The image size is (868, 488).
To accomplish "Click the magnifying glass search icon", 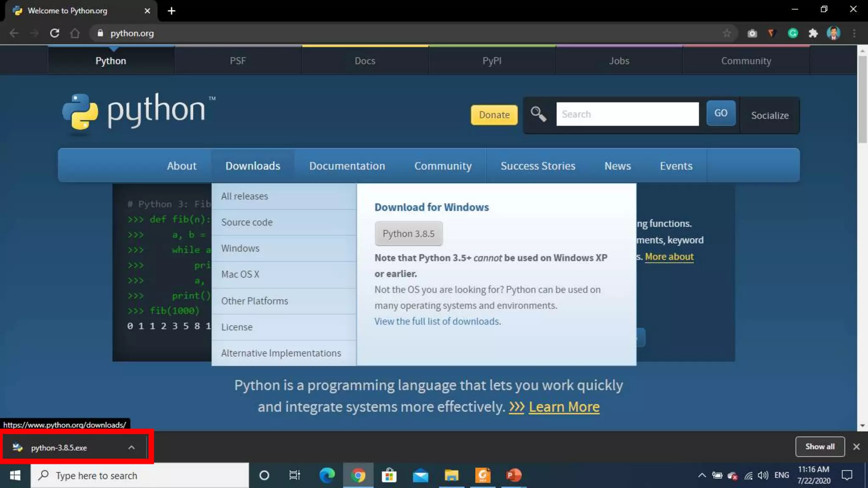I will [x=538, y=114].
